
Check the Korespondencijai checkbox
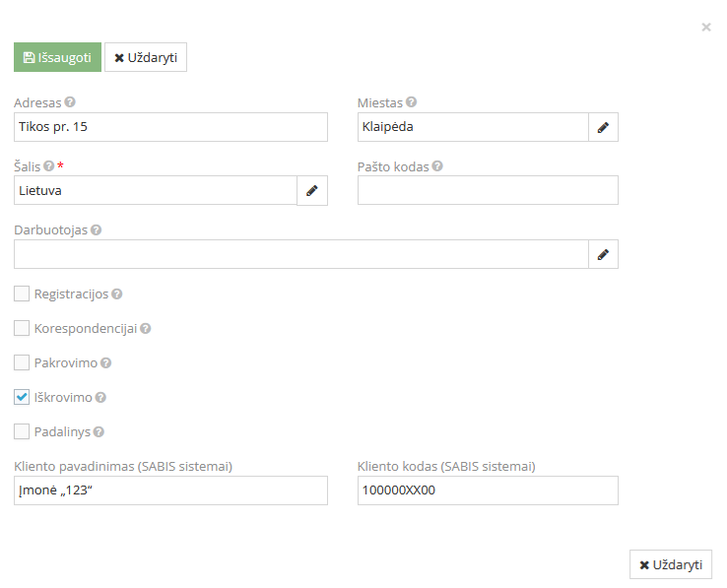pos(22,328)
